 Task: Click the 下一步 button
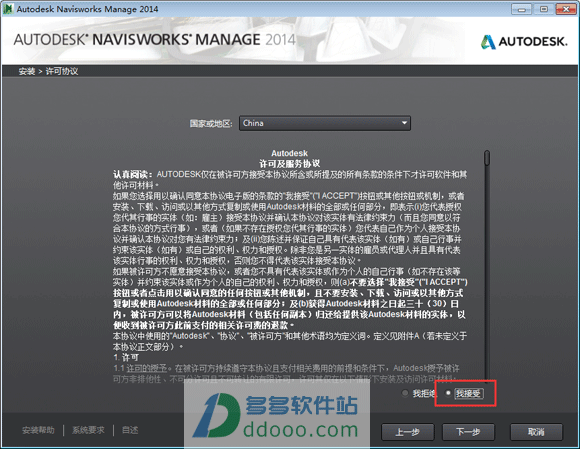(x=468, y=432)
